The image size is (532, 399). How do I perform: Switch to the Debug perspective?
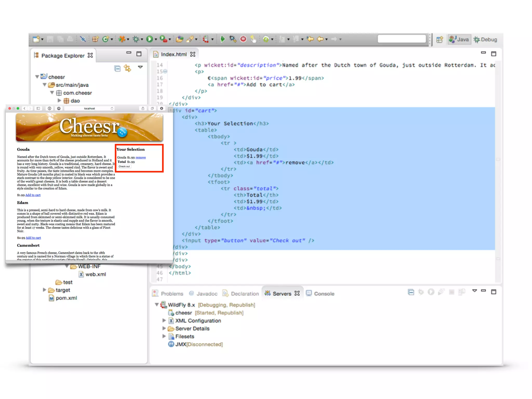(485, 39)
